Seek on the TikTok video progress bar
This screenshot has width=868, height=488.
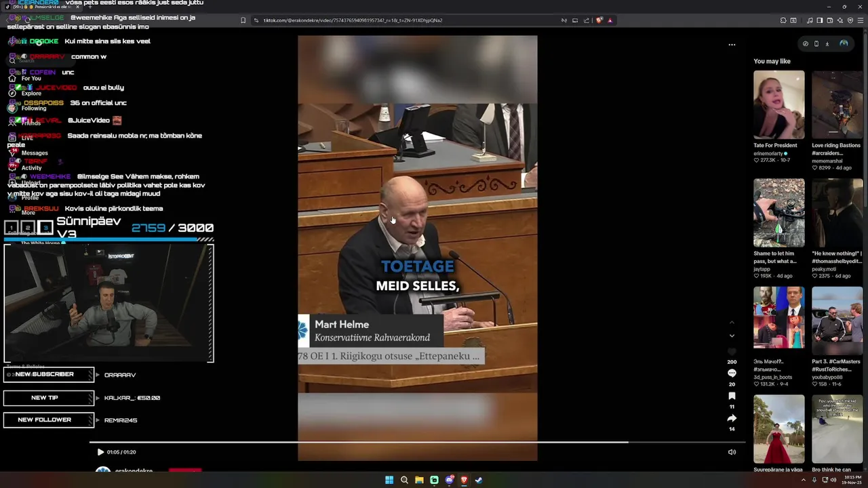tap(417, 443)
